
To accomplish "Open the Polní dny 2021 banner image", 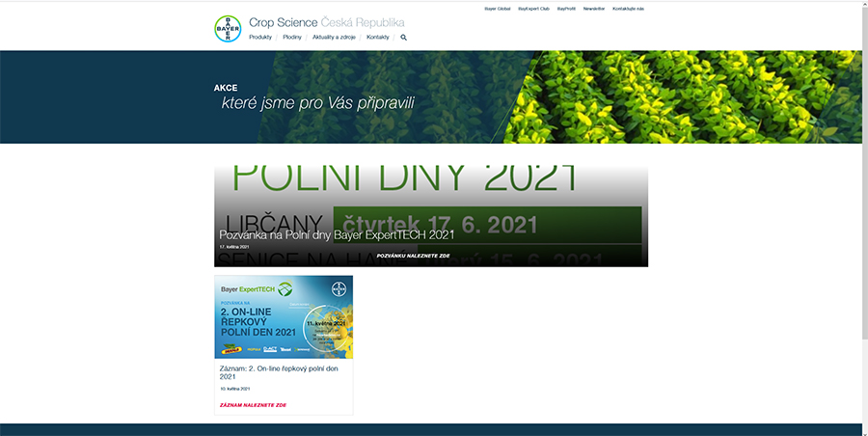I will point(430,193).
